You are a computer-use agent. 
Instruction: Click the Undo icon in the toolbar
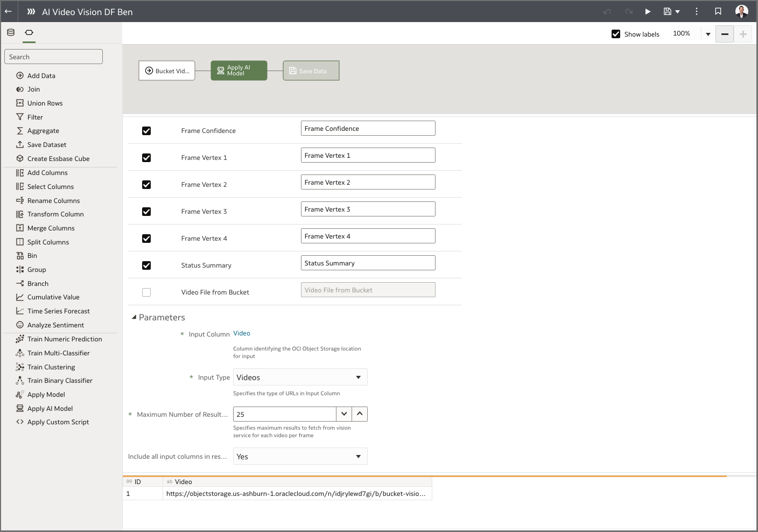coord(607,11)
